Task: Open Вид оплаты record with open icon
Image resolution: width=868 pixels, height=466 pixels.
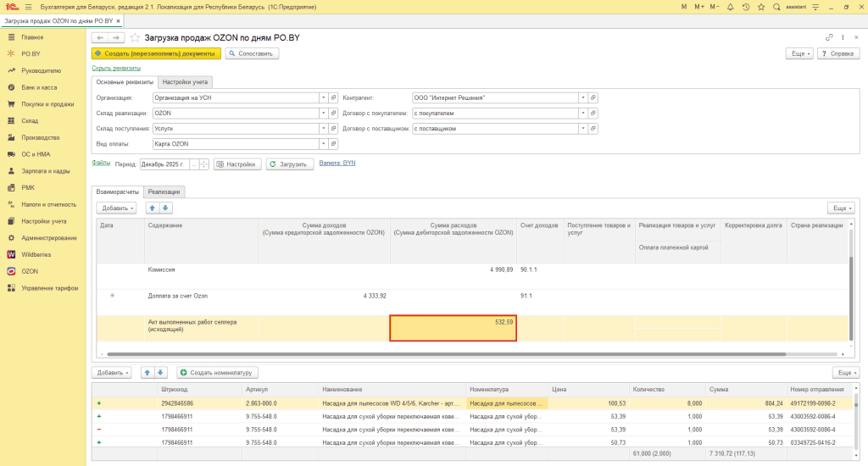Action: point(333,144)
